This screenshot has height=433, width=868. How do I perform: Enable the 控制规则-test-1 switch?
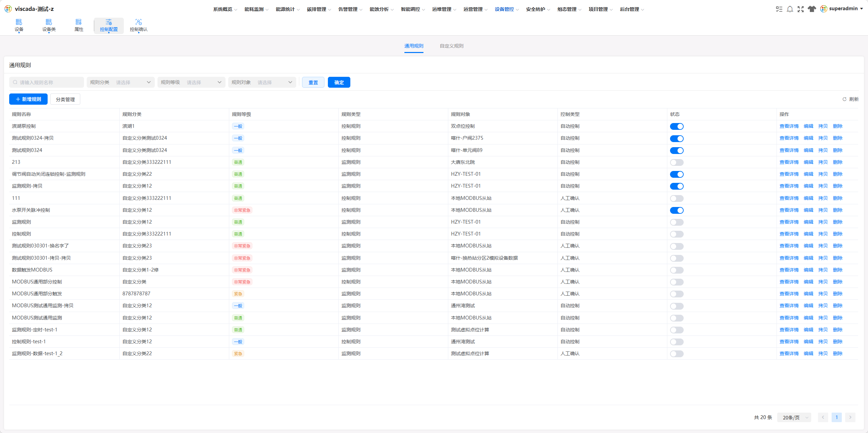[677, 342]
